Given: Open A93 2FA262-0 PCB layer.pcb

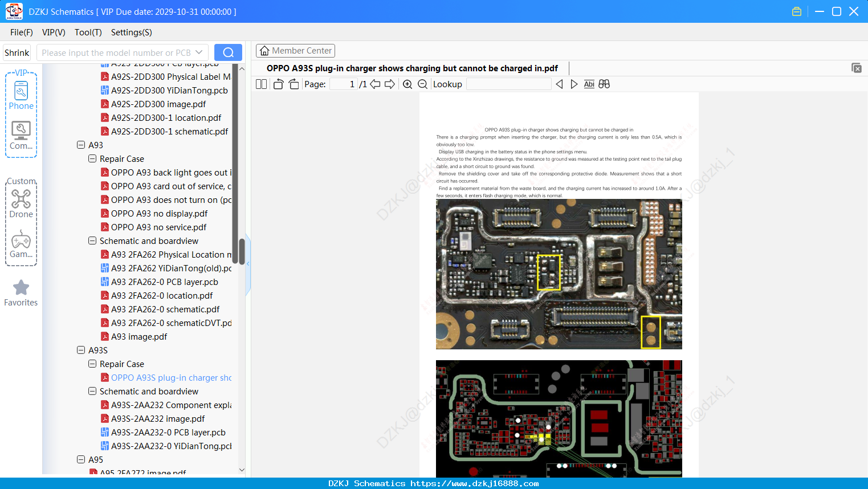Looking at the screenshot, I should (160, 282).
